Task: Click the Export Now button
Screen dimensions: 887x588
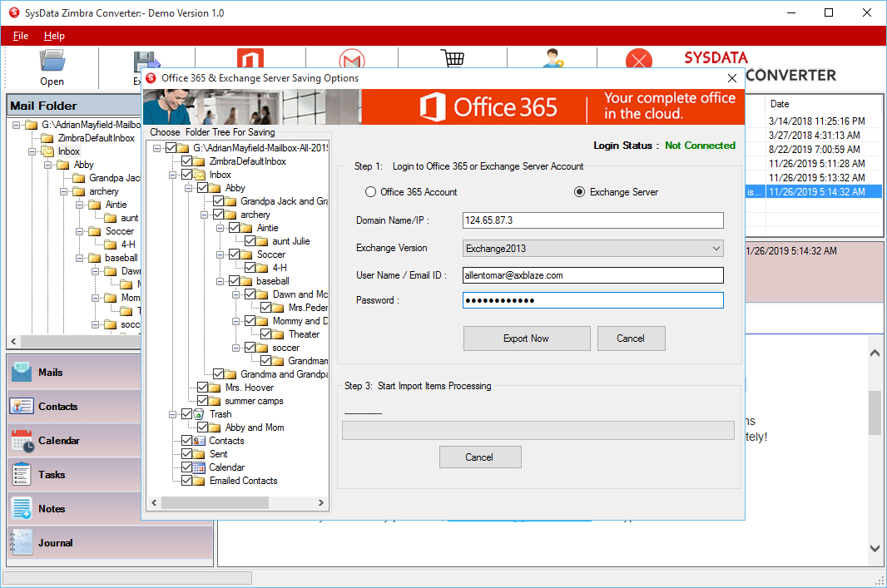Action: 526,338
